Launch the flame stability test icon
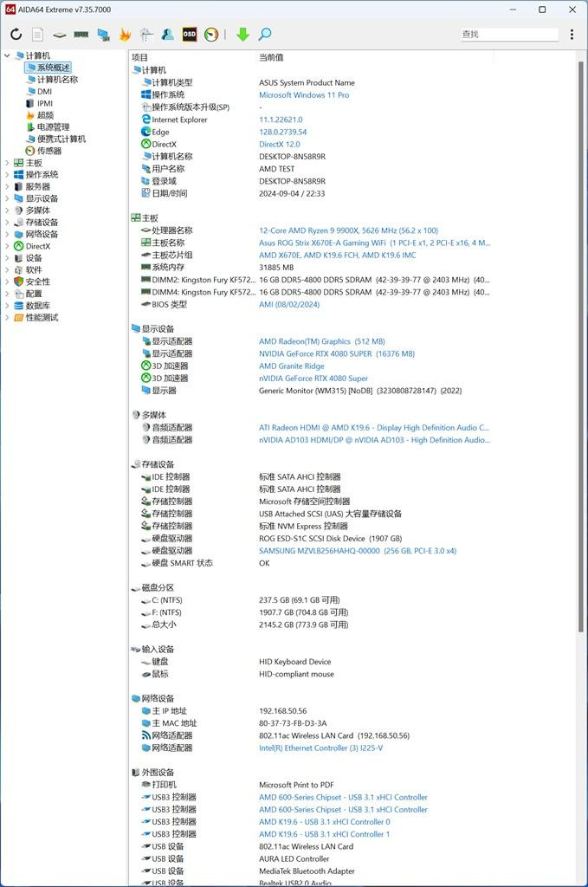This screenshot has width=588, height=887. tap(125, 35)
